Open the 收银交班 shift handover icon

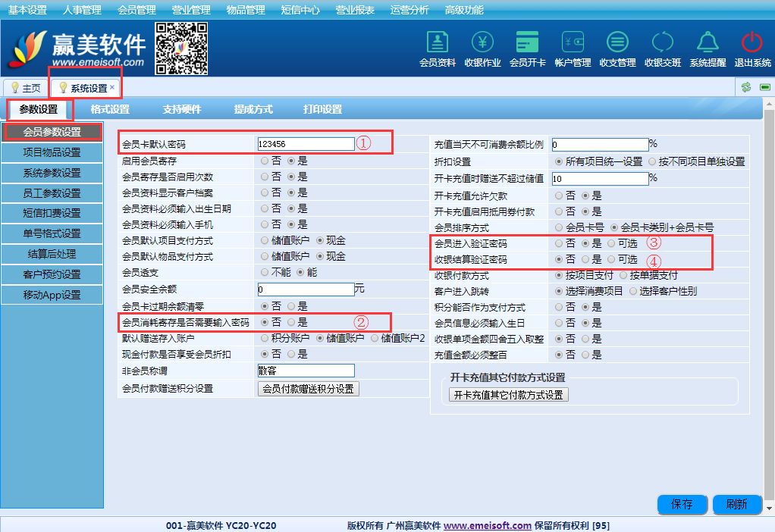[x=662, y=43]
